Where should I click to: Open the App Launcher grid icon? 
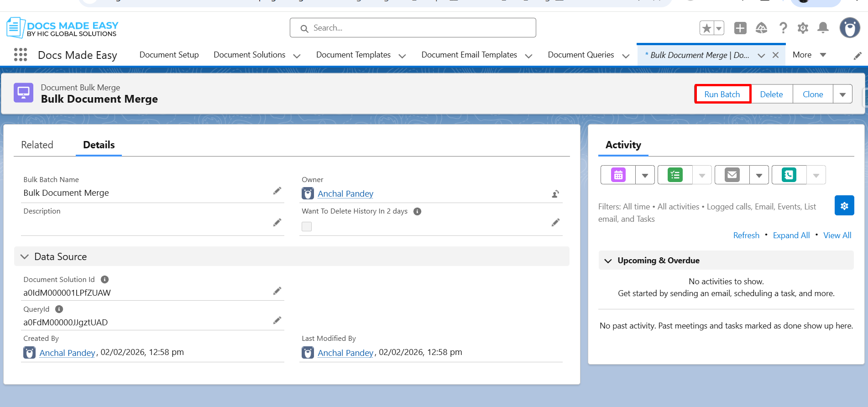21,55
